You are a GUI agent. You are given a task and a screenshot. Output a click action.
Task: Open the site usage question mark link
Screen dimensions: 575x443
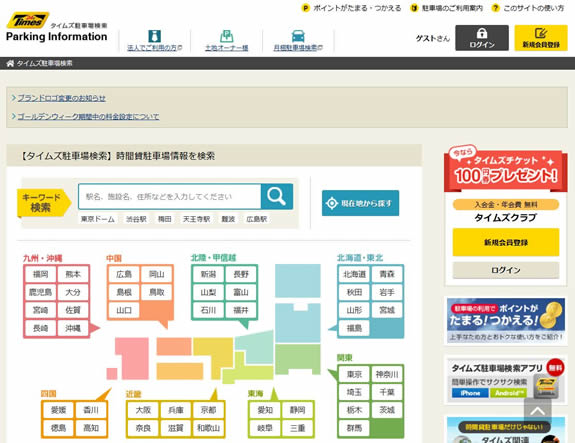528,8
